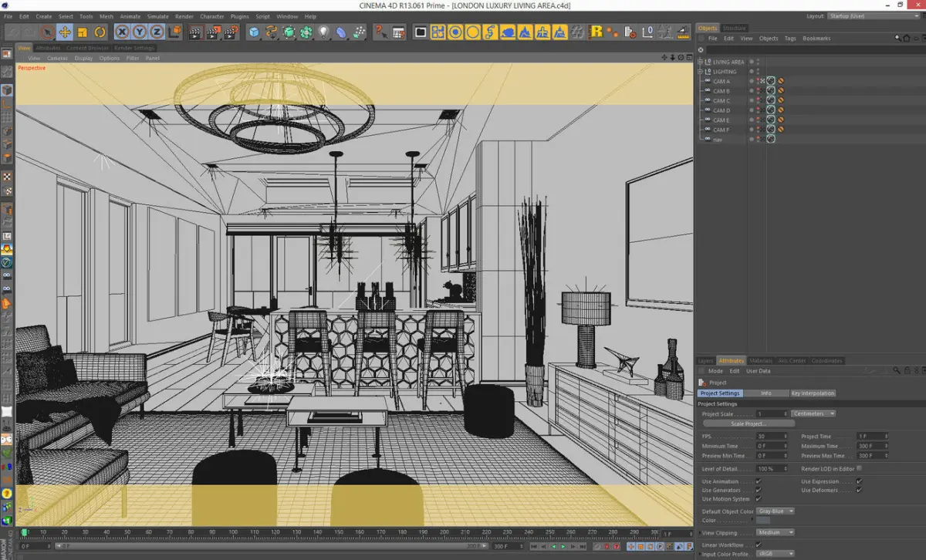Open the NURBS generators icon
Viewport: 926px width, 560px height.
(x=289, y=32)
